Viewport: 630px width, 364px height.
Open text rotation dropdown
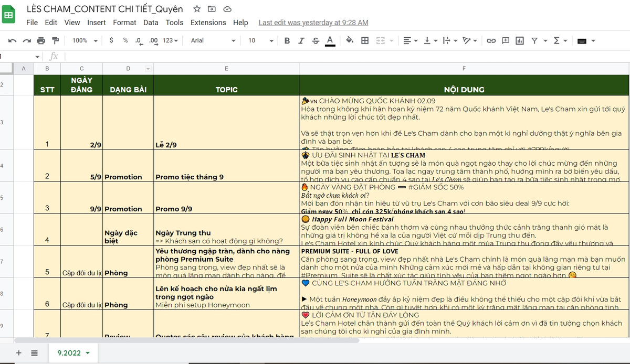[469, 40]
